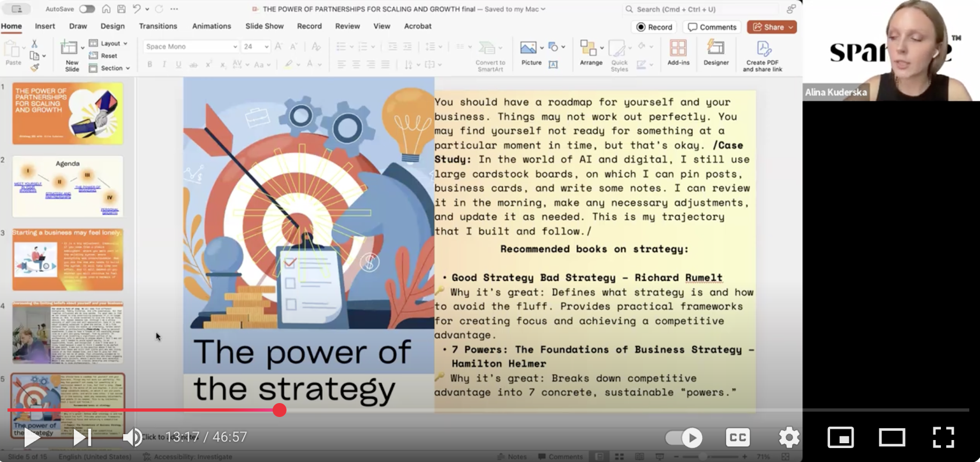Click the Text Box icon

click(553, 64)
